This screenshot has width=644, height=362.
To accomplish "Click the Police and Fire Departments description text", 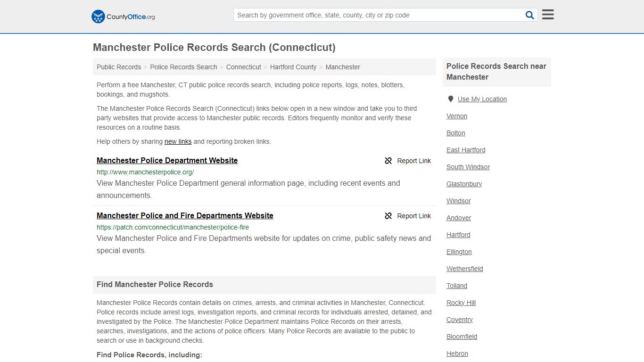I will 264,244.
